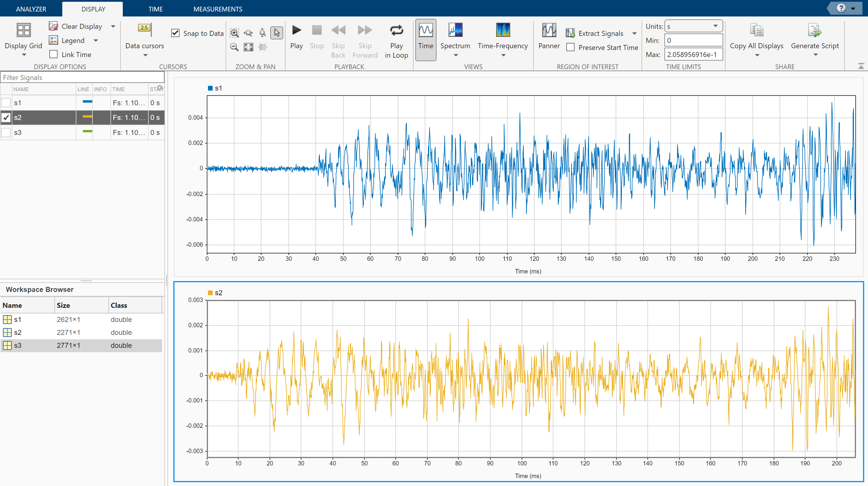Viewport: 868px width, 486px height.
Task: Copy All Displays to clipboard
Action: [757, 36]
